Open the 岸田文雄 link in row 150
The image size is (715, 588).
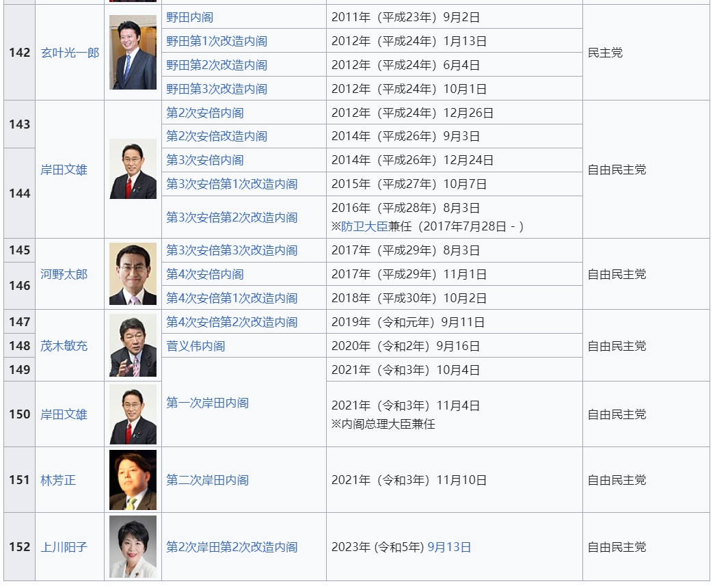64,414
